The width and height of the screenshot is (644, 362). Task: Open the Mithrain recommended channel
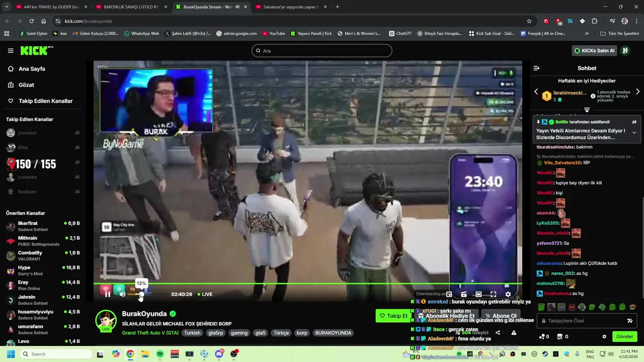pyautogui.click(x=43, y=241)
